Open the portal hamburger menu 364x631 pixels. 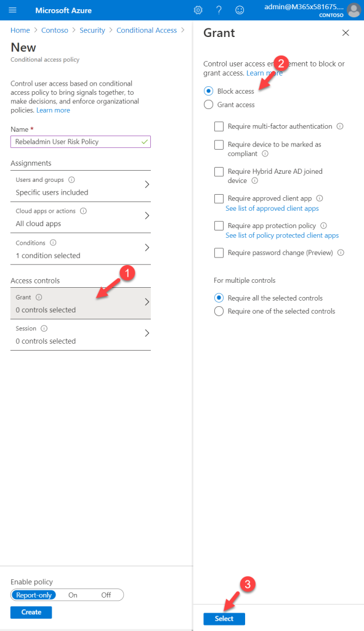(x=11, y=10)
